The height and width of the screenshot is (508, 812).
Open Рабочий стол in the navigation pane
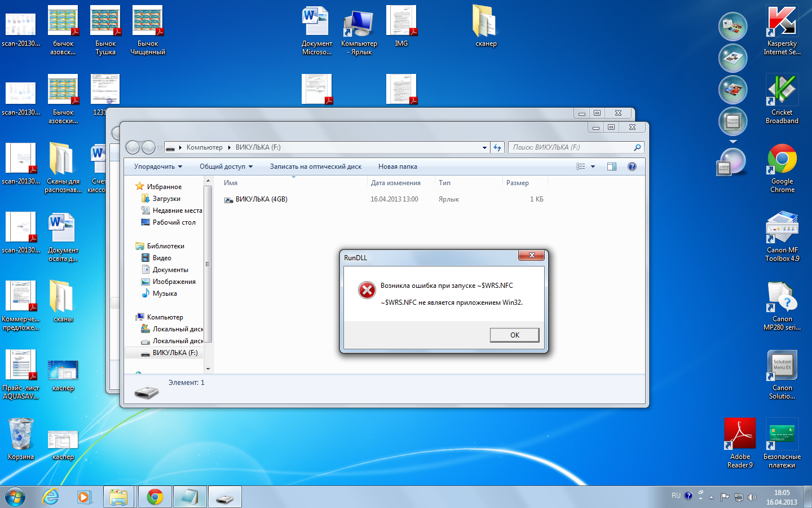click(174, 222)
